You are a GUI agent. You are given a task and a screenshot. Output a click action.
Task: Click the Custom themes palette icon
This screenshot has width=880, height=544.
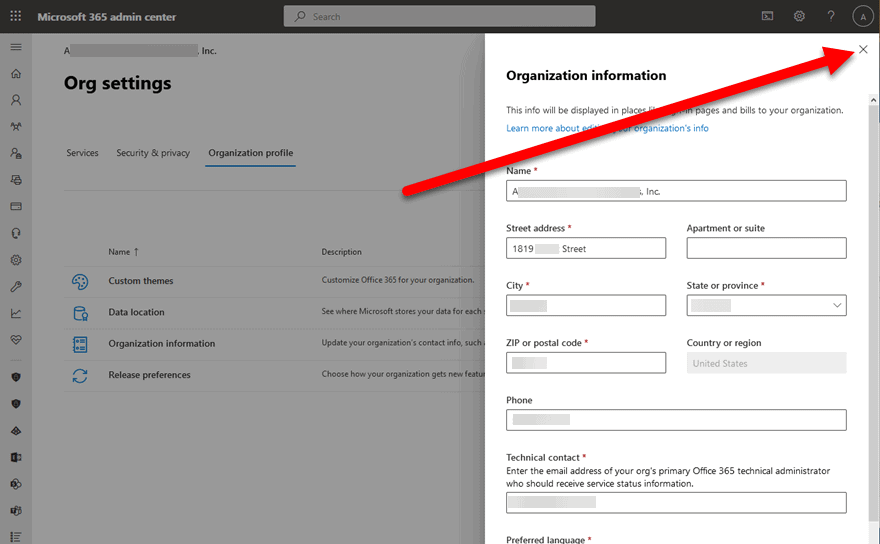(80, 281)
